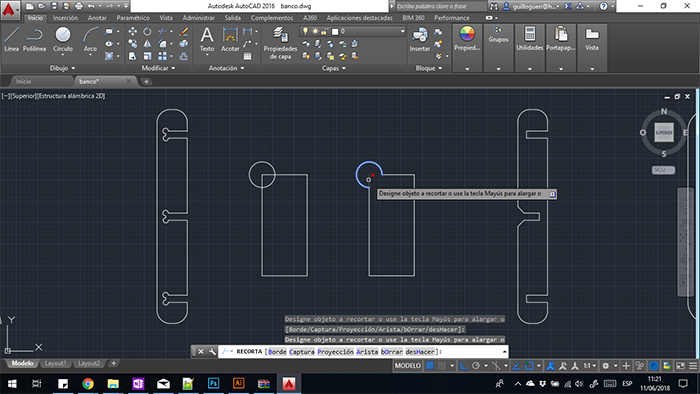Image resolution: width=700 pixels, height=394 pixels.
Task: Click the Print icon in quick access toolbar
Action: pos(79,6)
